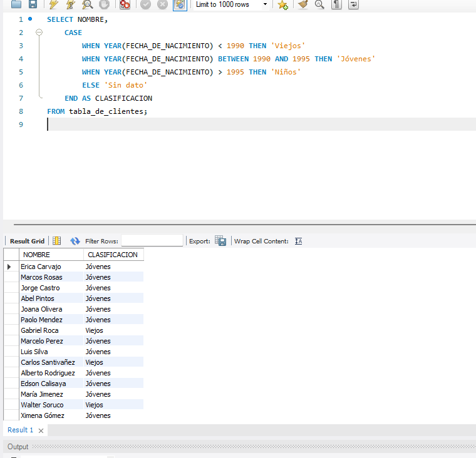Save the script with the floppy disk icon
The height and width of the screenshot is (458, 476).
click(33, 4)
